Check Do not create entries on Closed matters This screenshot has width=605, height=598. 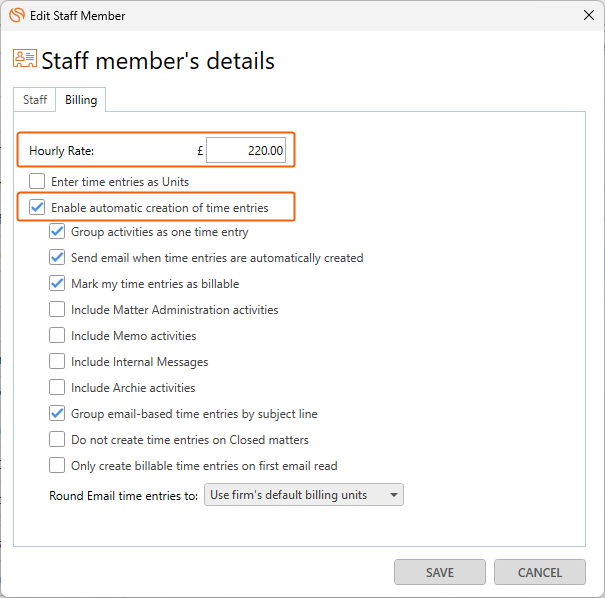pyautogui.click(x=57, y=439)
